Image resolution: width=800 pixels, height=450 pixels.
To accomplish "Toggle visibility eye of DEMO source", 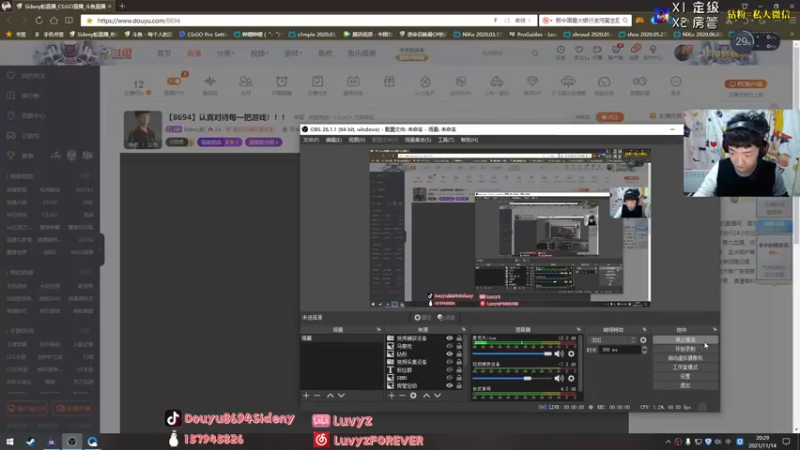I will [449, 378].
